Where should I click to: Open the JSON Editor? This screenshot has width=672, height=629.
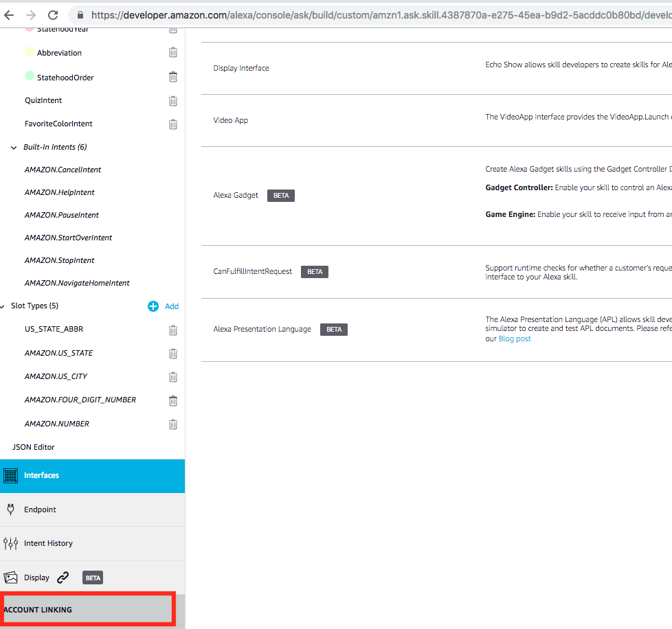pos(33,447)
